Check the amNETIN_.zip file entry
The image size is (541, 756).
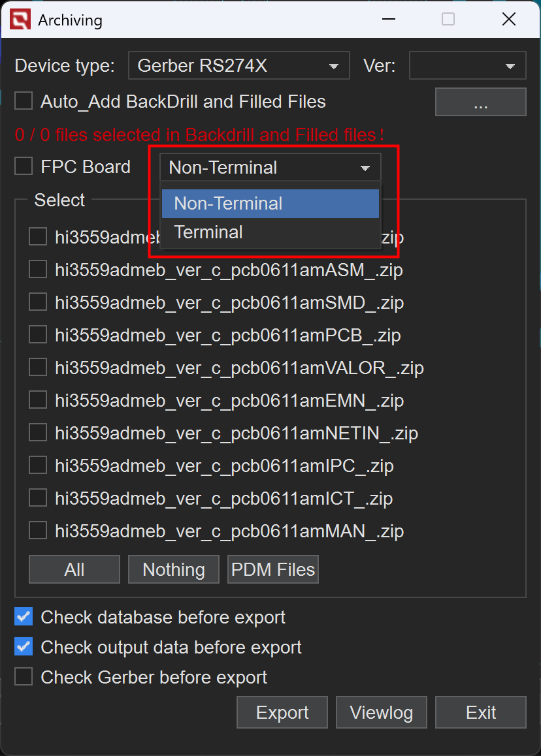pyautogui.click(x=38, y=433)
